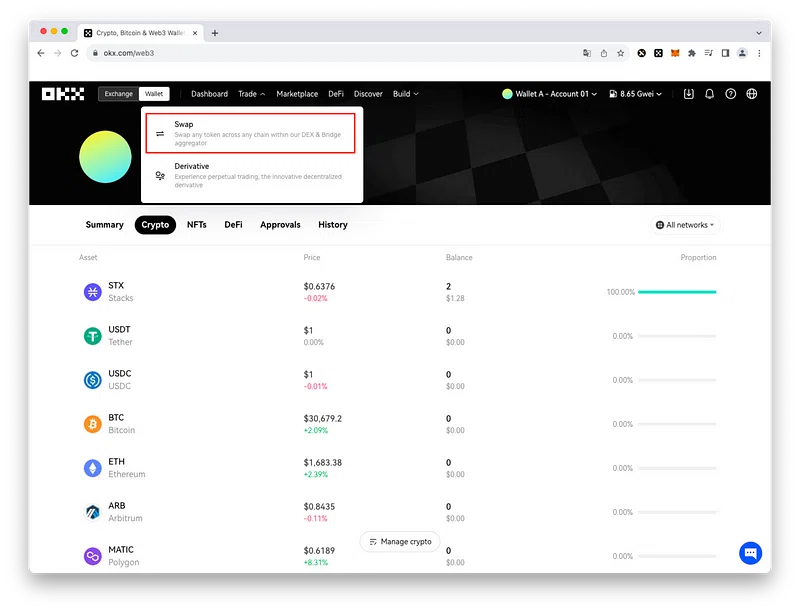The width and height of the screenshot is (800, 612).
Task: Click the BTC price $30,679.2
Action: click(322, 419)
